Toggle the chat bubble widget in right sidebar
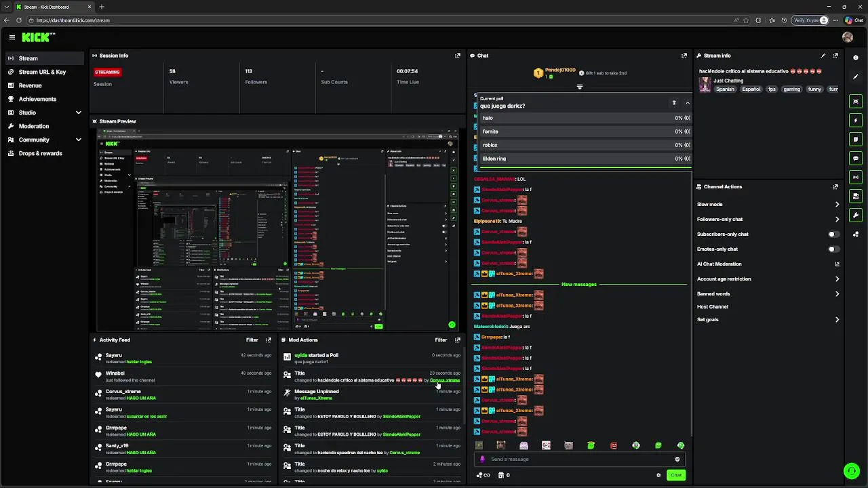The width and height of the screenshot is (868, 488). click(856, 158)
